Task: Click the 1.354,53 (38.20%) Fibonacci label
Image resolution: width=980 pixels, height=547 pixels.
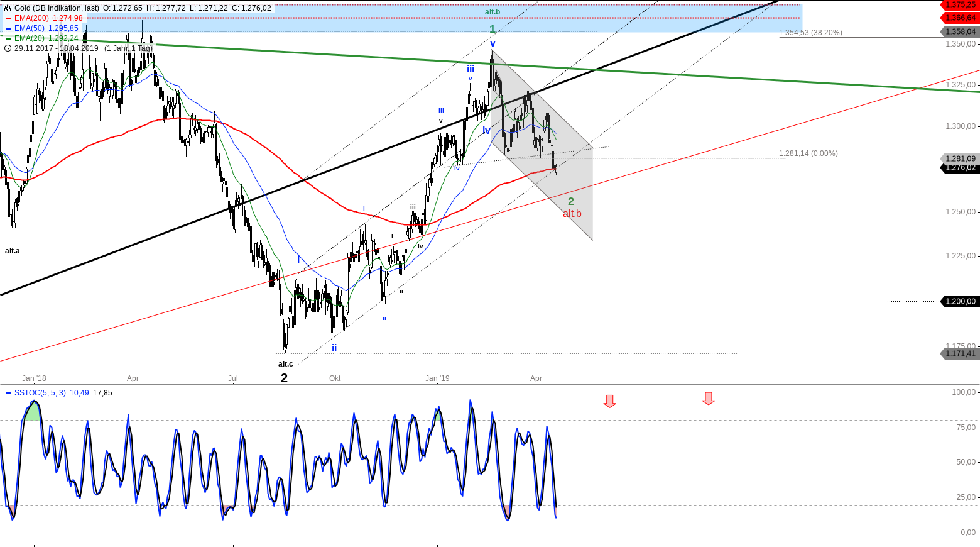Action: pyautogui.click(x=810, y=33)
